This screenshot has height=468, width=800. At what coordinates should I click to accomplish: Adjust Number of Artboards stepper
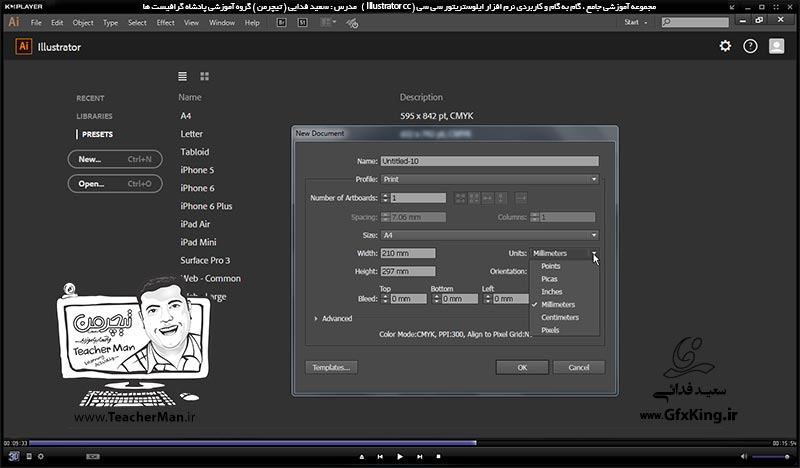385,198
